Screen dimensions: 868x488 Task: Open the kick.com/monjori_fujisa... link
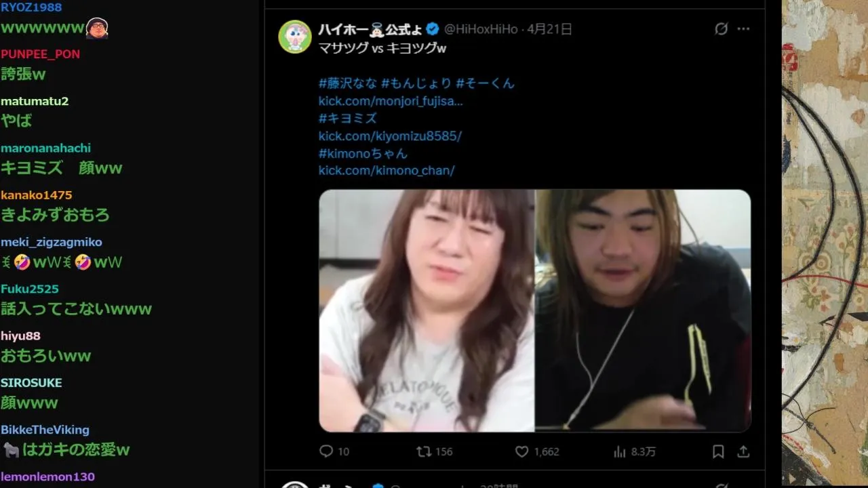[x=391, y=101]
